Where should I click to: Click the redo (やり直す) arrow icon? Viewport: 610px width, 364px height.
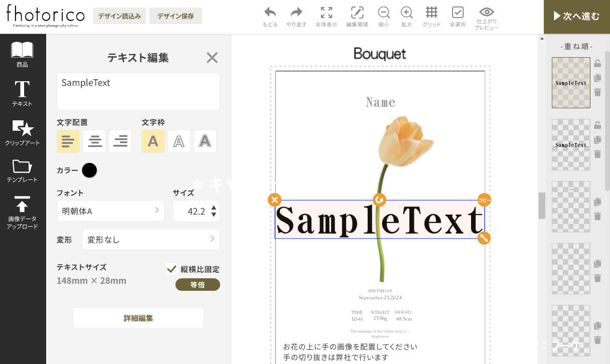[296, 13]
